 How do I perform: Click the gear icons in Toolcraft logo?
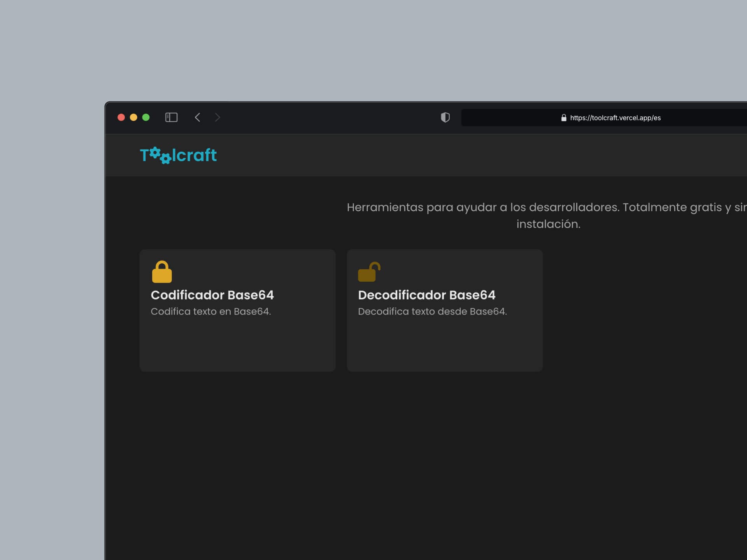click(x=160, y=155)
